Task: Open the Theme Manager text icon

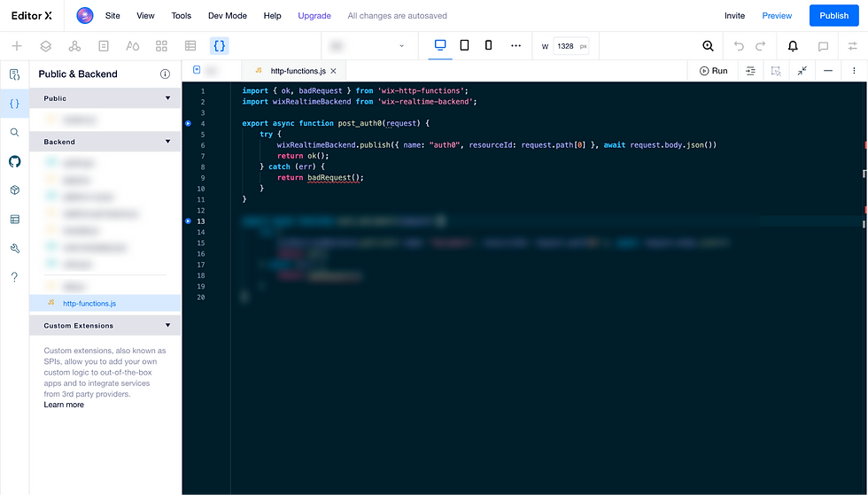Action: (x=132, y=46)
